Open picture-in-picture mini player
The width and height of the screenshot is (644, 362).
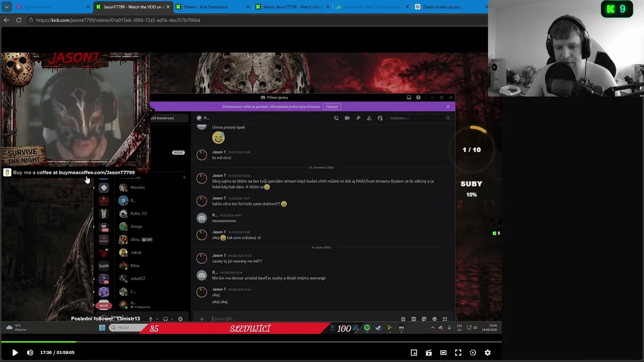[x=414, y=352]
